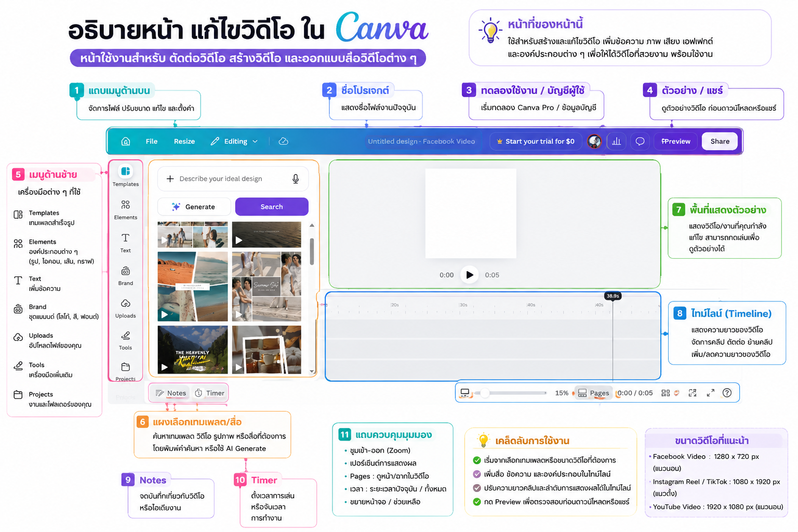
Task: Play the video preview with play button
Action: tap(470, 275)
